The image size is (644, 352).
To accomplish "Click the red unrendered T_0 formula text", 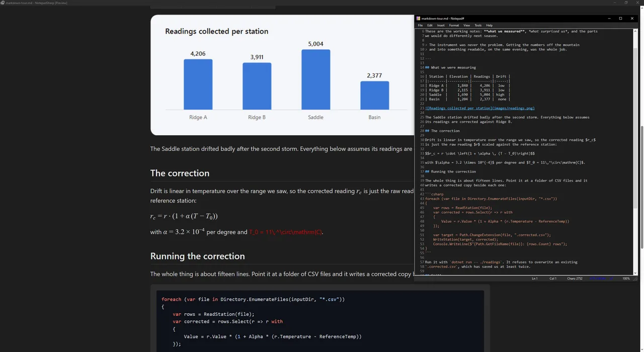I will 285,232.
